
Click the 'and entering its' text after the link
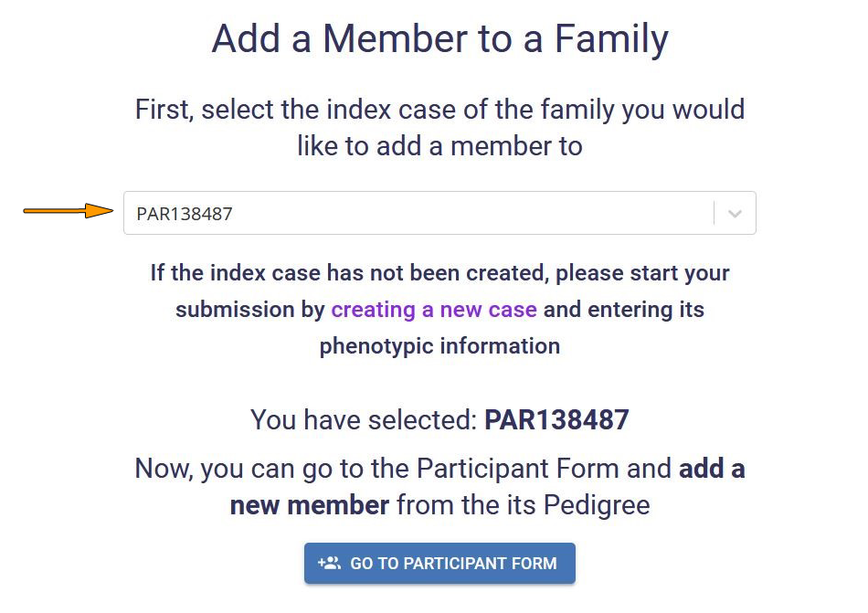click(624, 310)
